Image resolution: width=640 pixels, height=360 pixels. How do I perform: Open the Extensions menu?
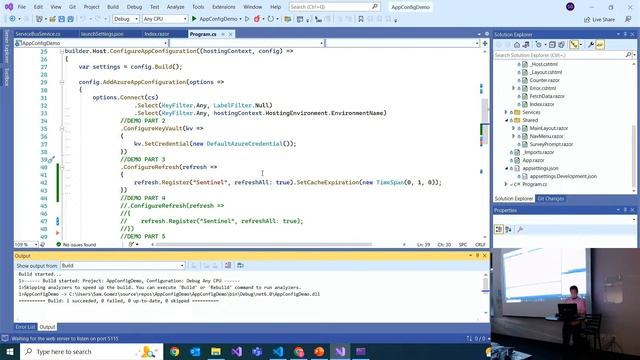click(224, 7)
